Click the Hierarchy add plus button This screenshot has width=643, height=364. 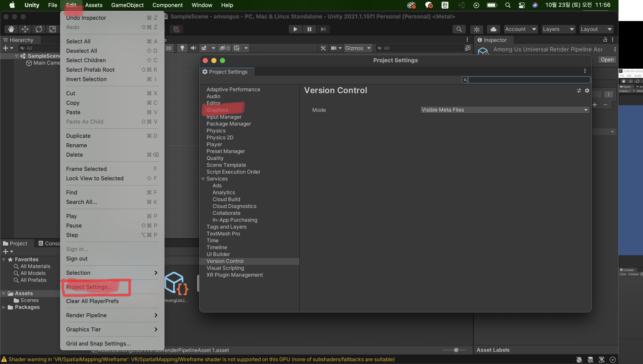pos(8,48)
